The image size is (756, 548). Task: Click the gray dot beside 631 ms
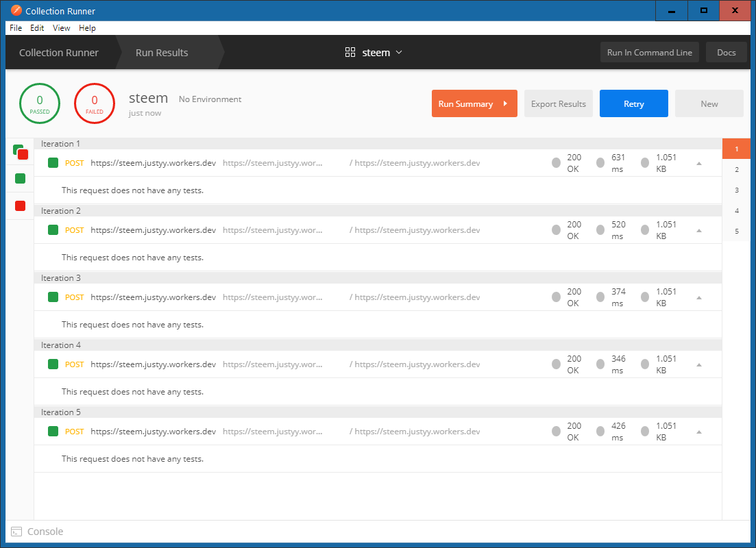(600, 163)
